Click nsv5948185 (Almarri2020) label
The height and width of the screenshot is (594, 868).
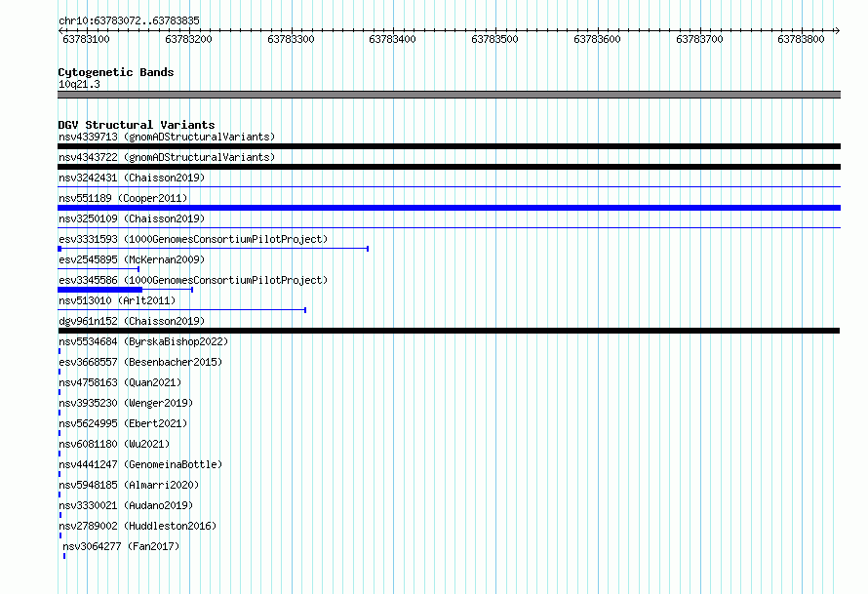point(129,485)
